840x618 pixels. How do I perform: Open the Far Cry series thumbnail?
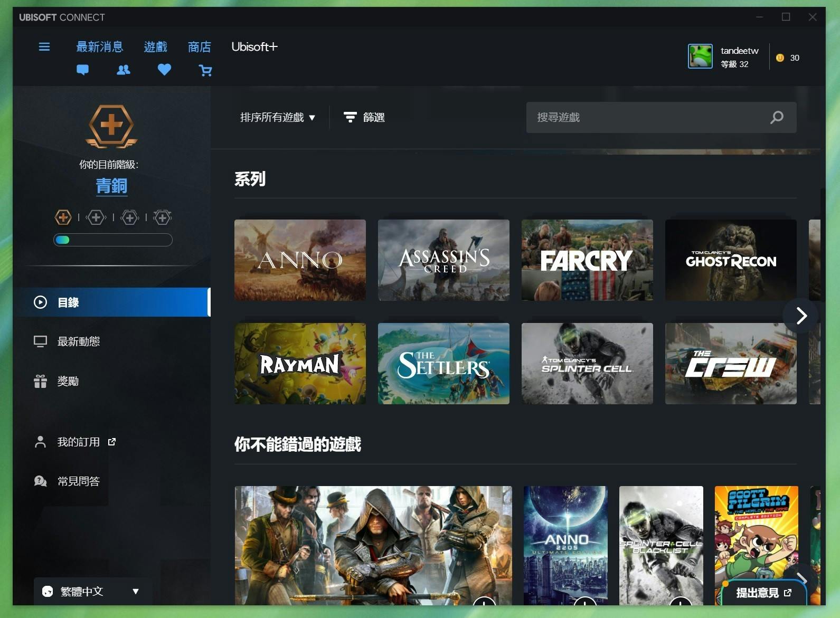point(587,260)
